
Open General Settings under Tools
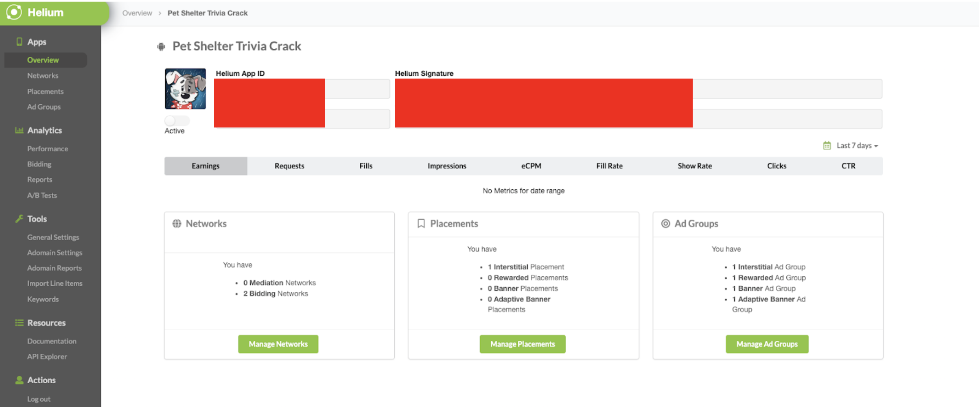tap(53, 237)
